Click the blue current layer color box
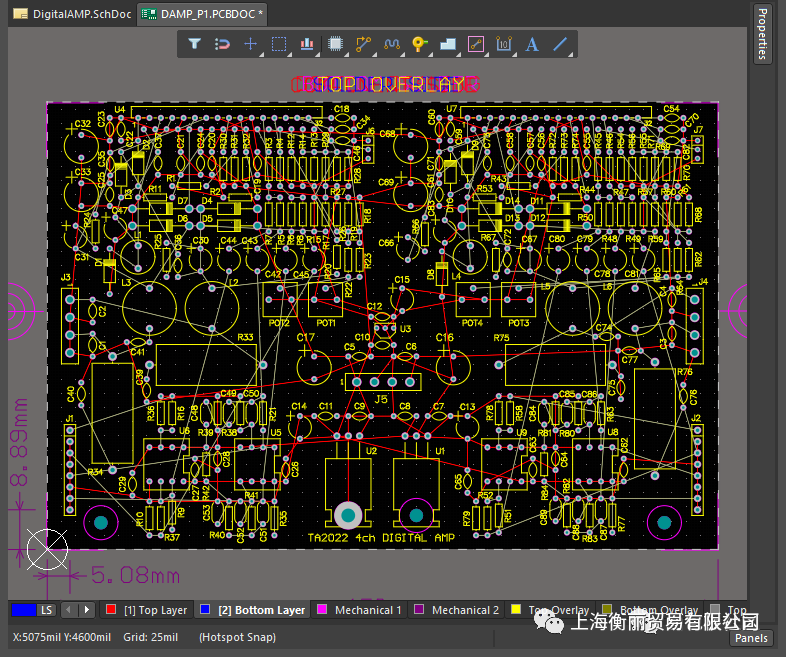Screen dimensions: 786x657 [24, 610]
